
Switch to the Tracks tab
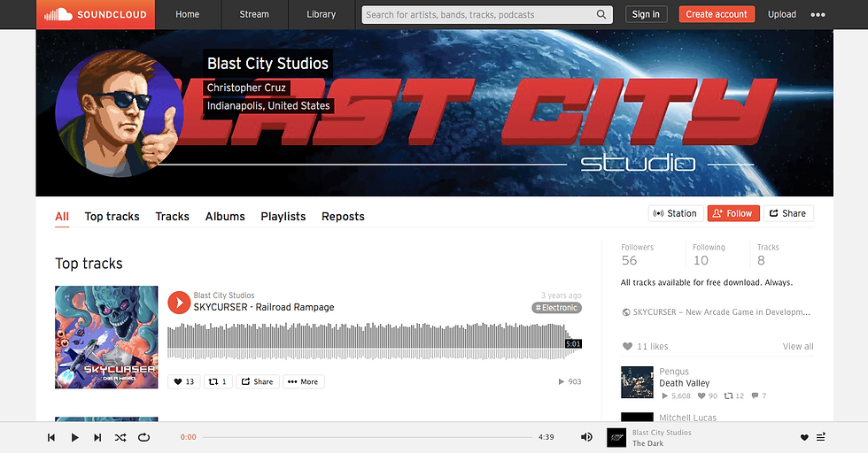tap(172, 216)
